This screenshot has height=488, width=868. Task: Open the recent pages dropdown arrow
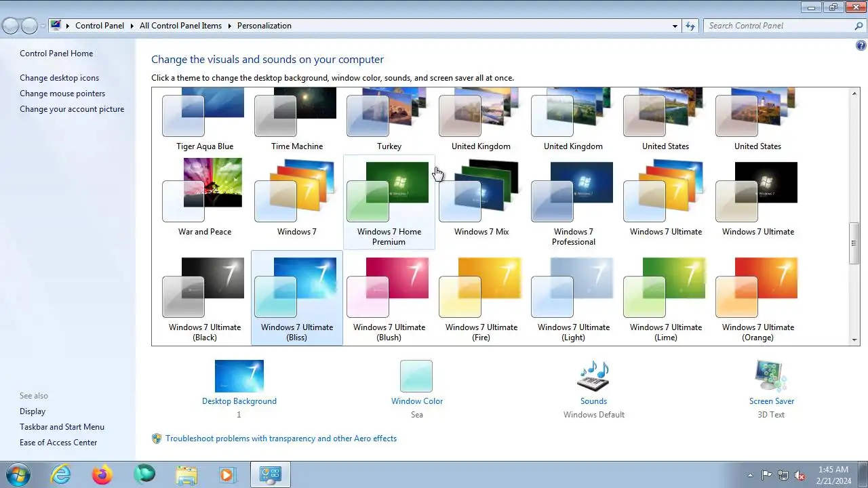[x=43, y=26]
